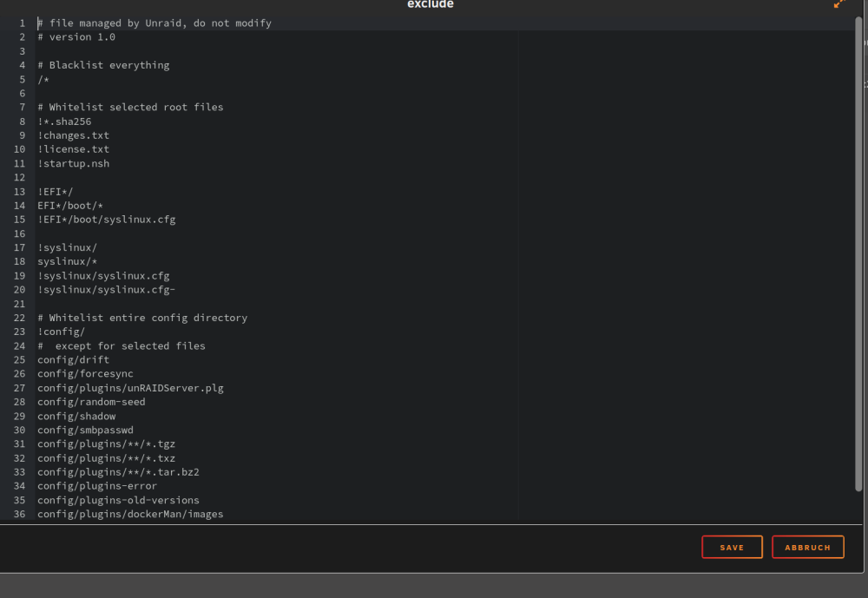Click the line '# Blacklist everything'

[x=103, y=65]
